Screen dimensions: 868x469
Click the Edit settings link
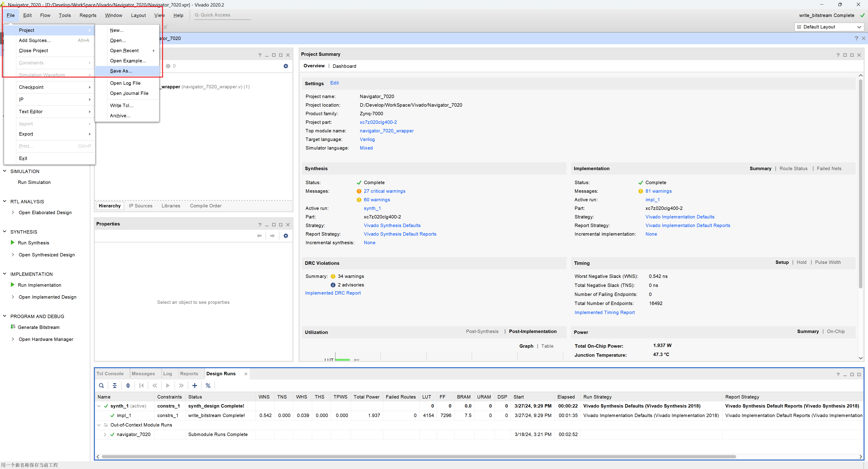tap(334, 83)
